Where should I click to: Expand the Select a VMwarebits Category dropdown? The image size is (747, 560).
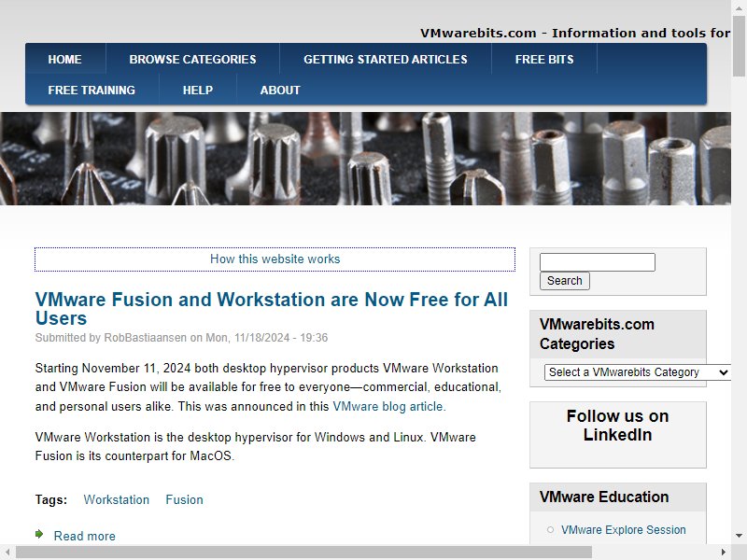click(638, 371)
